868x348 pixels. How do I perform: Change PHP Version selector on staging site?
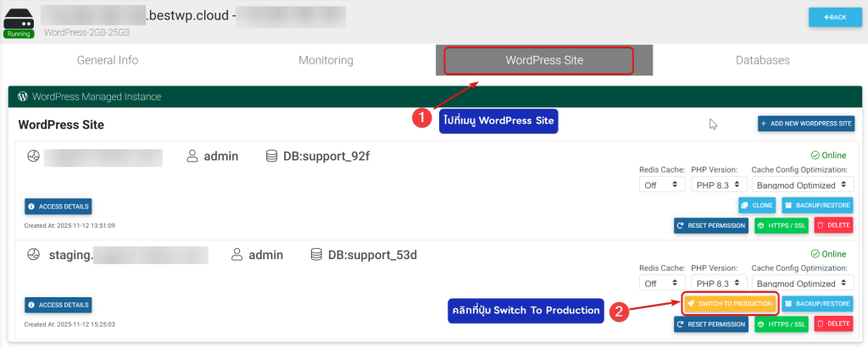pyautogui.click(x=718, y=284)
